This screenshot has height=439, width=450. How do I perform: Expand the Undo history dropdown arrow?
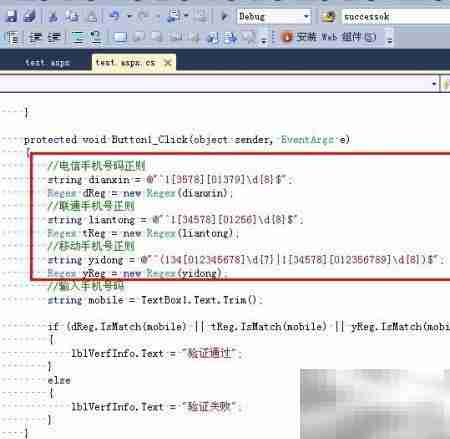(x=129, y=16)
